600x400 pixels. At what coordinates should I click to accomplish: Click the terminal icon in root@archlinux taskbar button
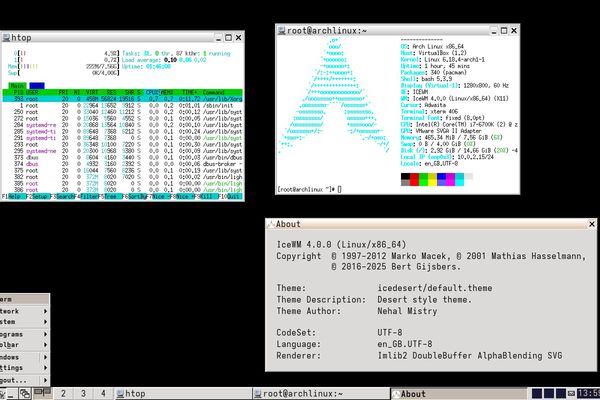[x=258, y=393]
